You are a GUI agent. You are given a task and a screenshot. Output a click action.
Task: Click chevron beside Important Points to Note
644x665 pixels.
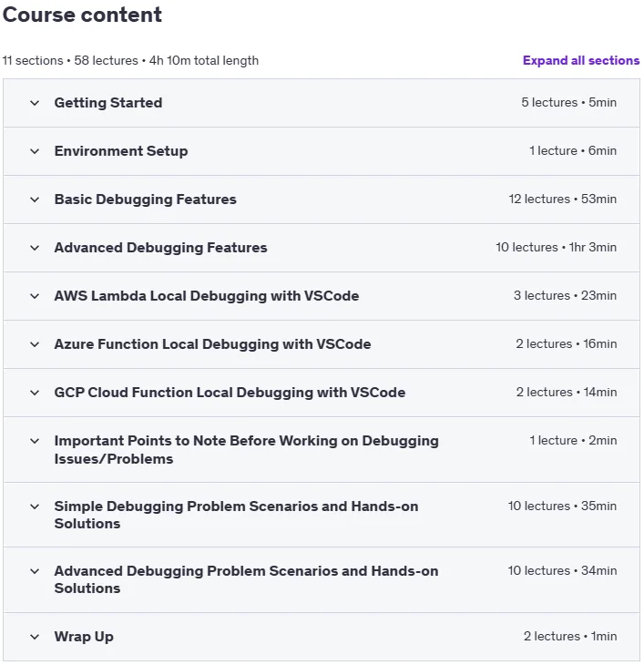coord(35,441)
